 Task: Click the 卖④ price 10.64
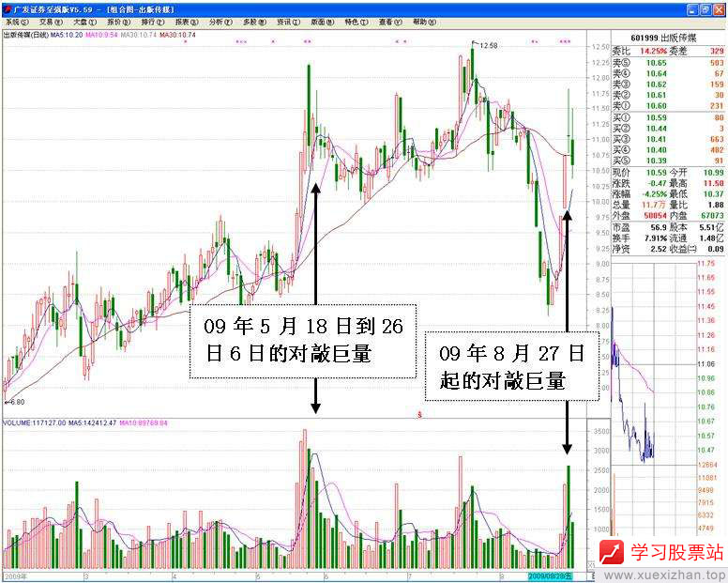coord(657,73)
